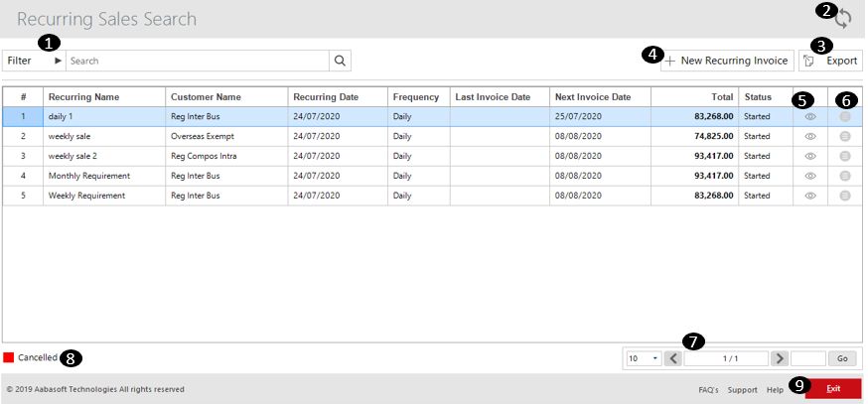Click the page indicator showing 1 / 1
This screenshot has width=868, height=404.
[726, 358]
